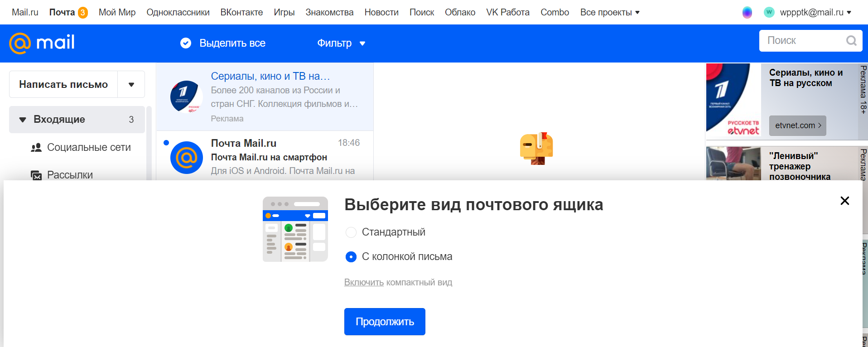Open Новости in the top navigation
Image resolution: width=868 pixels, height=347 pixels.
(381, 12)
